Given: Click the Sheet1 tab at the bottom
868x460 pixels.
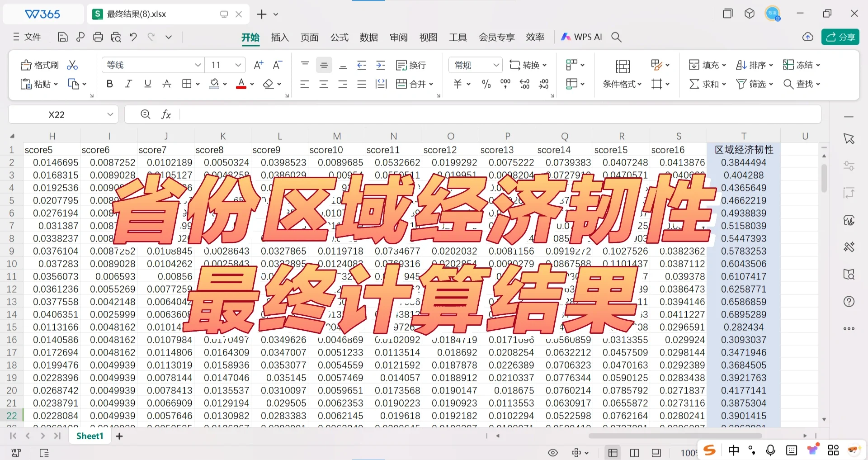Looking at the screenshot, I should point(90,436).
